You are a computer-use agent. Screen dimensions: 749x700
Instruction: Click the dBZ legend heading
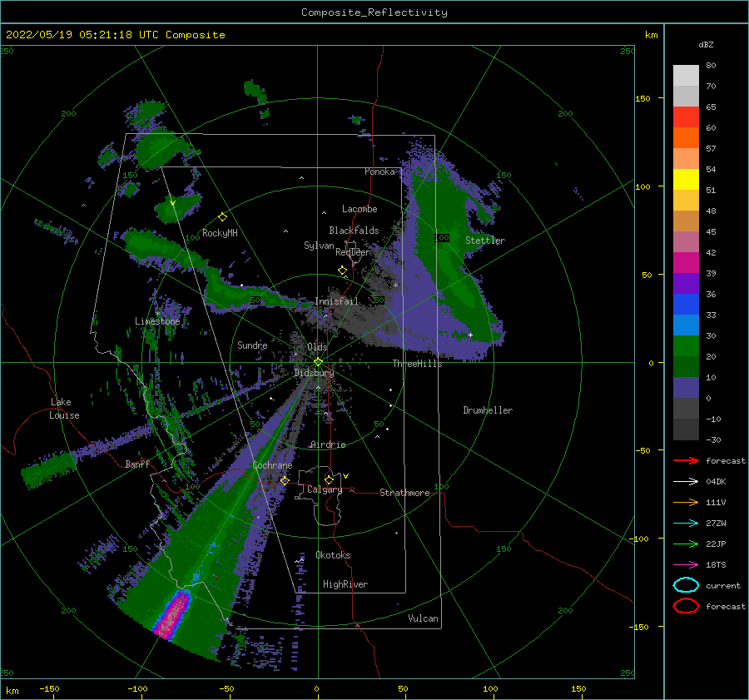706,44
